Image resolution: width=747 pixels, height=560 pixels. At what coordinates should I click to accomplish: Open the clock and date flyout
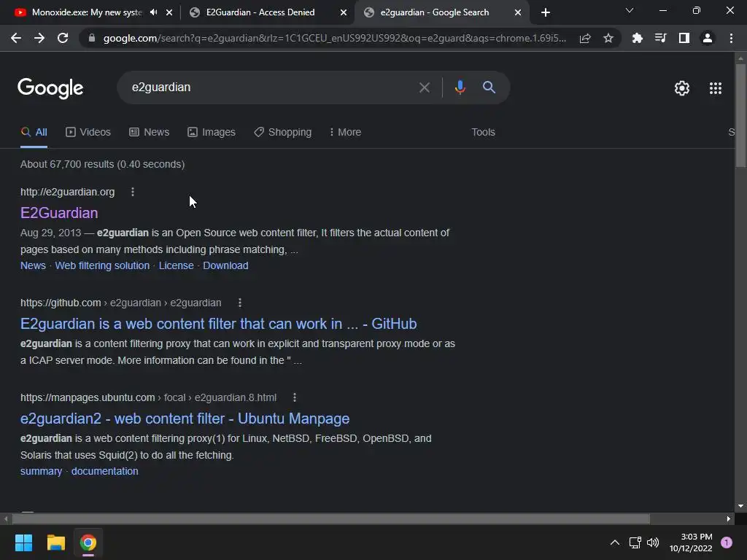(x=691, y=542)
